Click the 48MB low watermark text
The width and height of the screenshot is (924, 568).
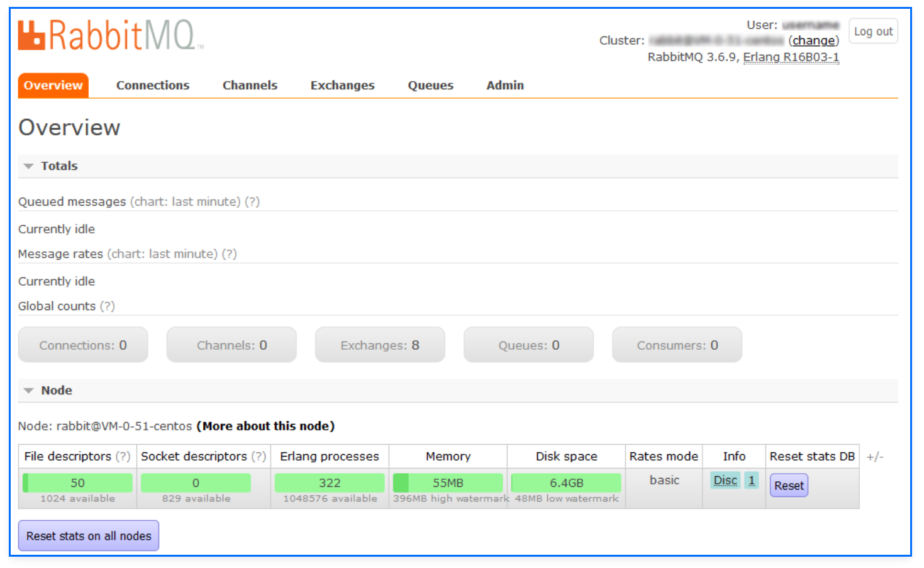click(x=567, y=499)
